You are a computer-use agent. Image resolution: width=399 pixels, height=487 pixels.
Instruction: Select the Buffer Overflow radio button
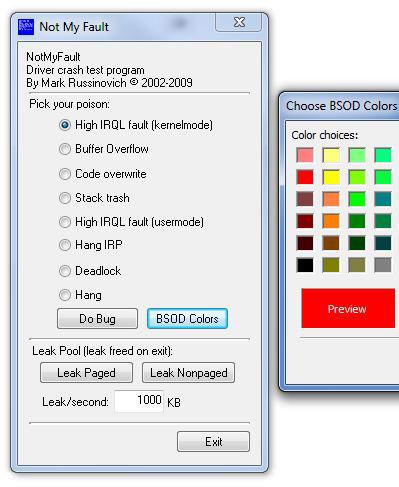[65, 149]
